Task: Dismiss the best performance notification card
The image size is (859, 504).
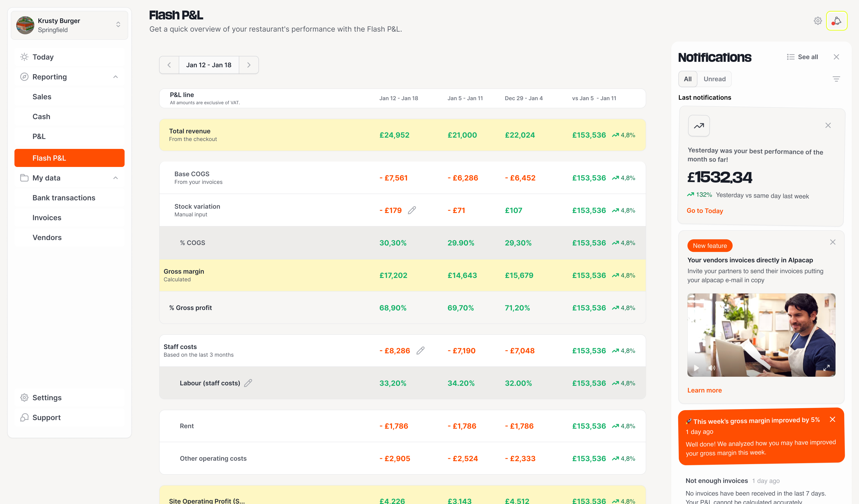Action: 828,125
